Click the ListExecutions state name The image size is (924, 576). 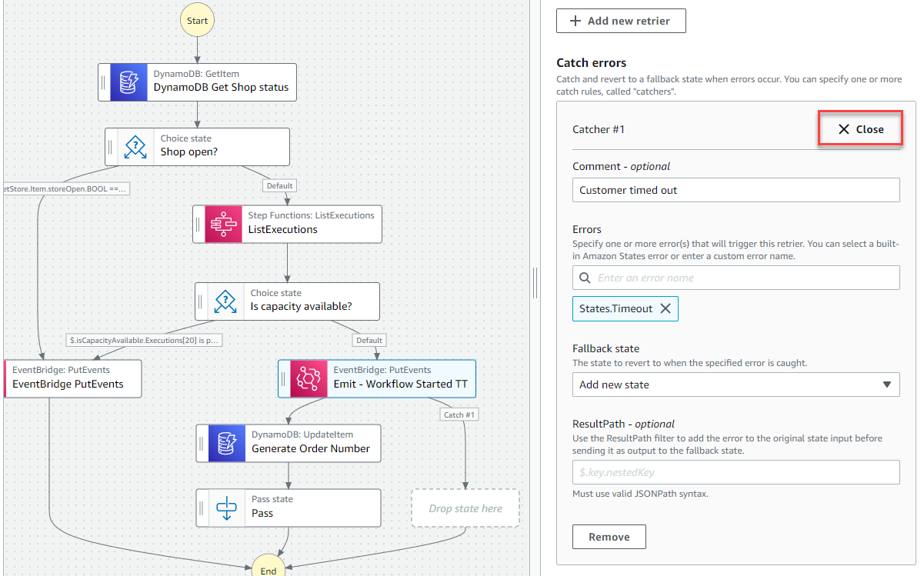point(282,229)
